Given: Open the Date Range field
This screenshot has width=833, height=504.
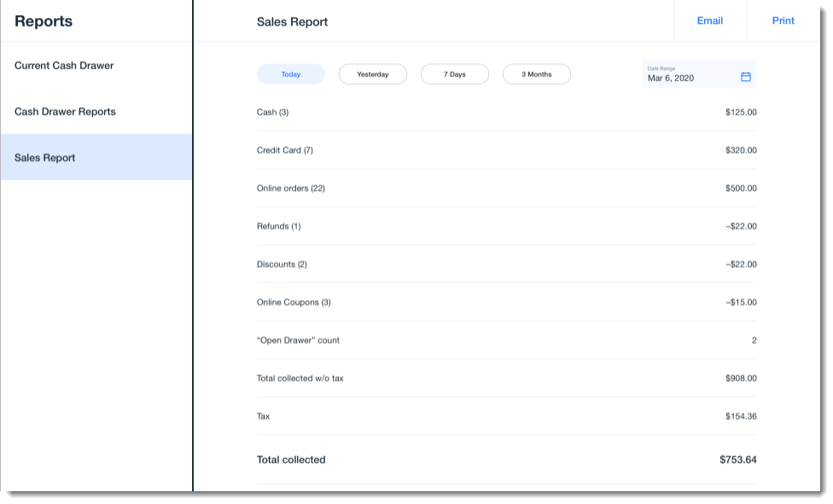Looking at the screenshot, I should coord(690,75).
